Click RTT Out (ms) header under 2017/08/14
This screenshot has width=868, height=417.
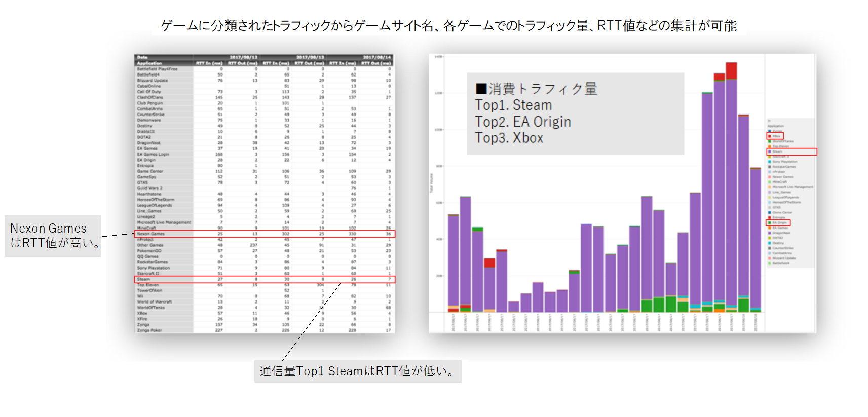pos(376,63)
